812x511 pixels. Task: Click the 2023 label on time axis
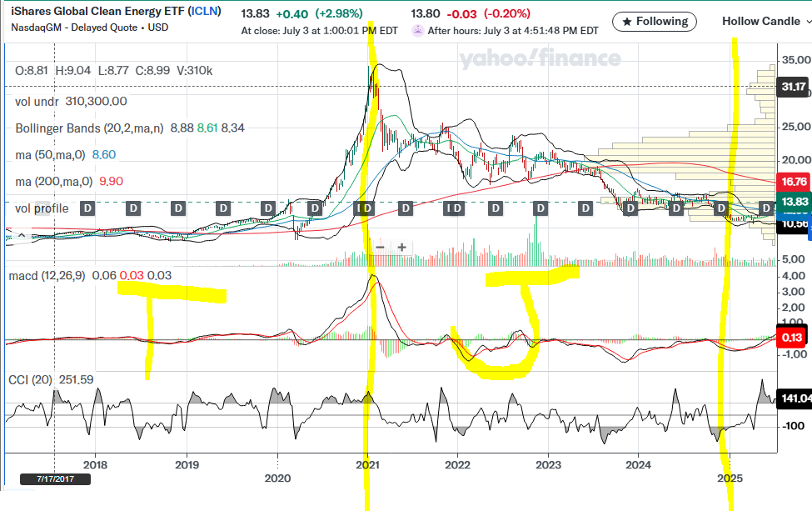pyautogui.click(x=548, y=464)
